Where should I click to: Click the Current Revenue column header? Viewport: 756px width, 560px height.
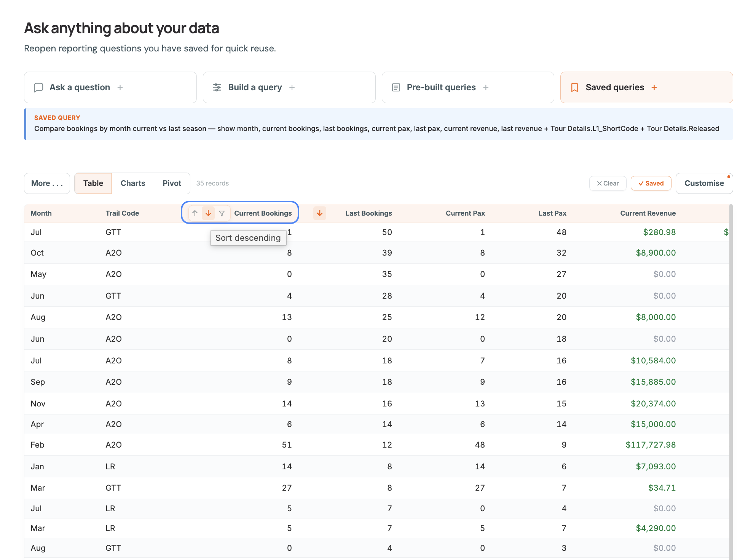[x=648, y=213]
